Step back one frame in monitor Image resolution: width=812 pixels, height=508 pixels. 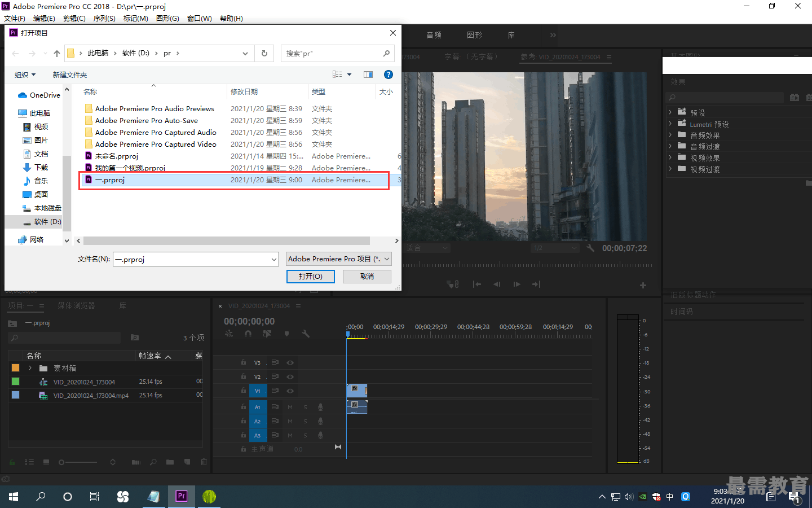tap(497, 284)
